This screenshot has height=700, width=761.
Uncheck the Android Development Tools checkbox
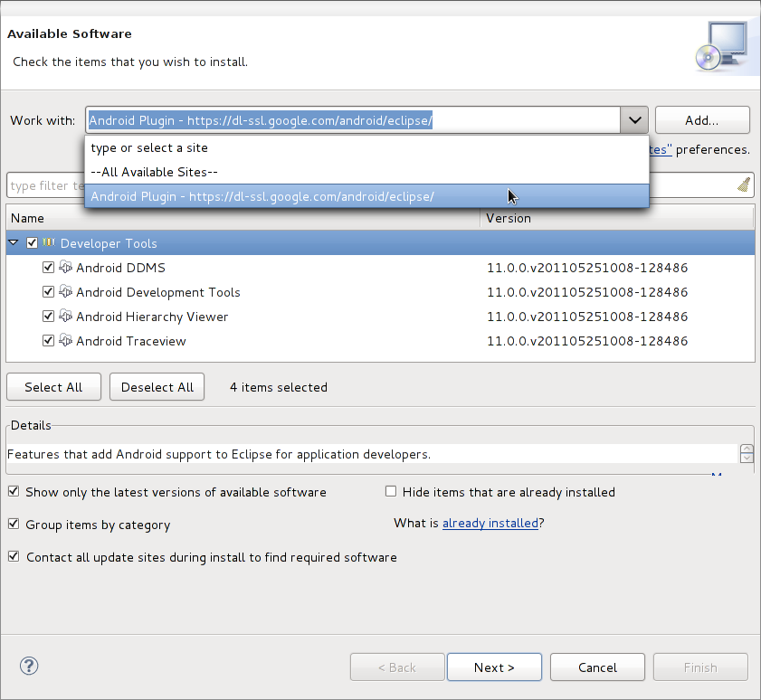tap(48, 291)
